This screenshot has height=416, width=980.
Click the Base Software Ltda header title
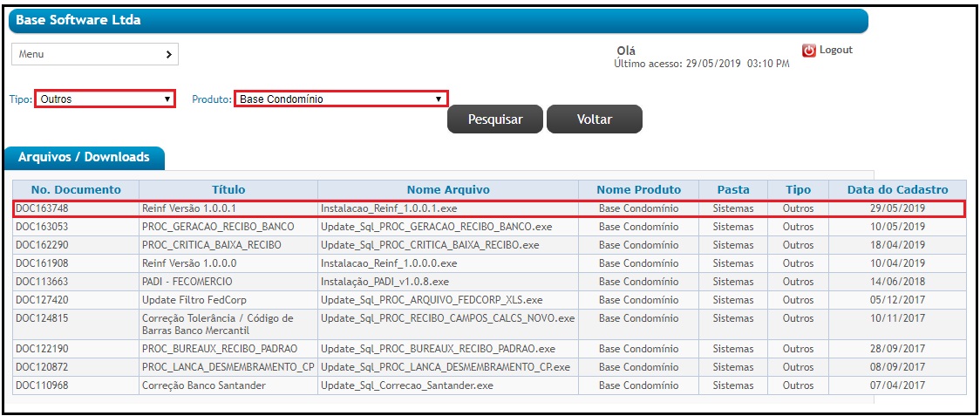tap(78, 20)
